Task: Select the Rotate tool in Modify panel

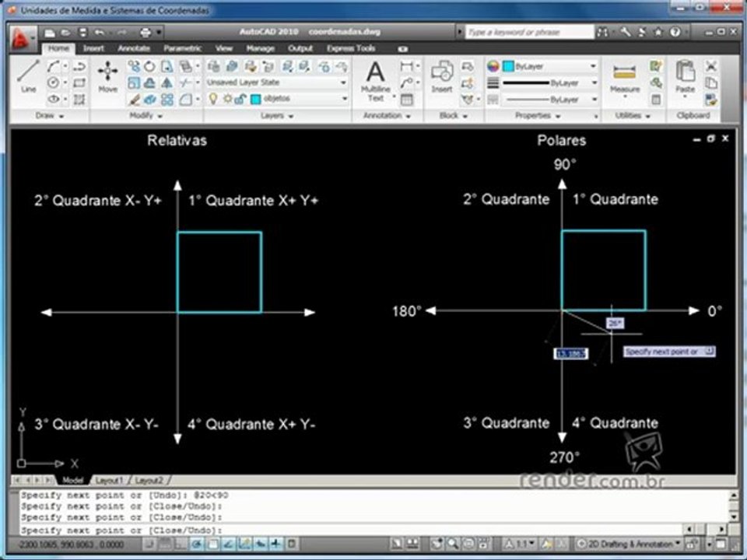Action: (149, 66)
